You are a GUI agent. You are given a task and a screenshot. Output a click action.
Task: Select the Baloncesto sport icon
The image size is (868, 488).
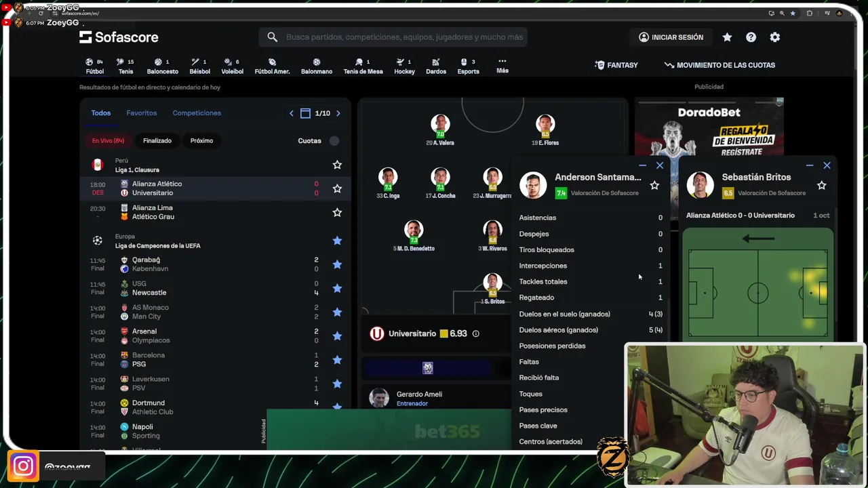[x=163, y=66]
